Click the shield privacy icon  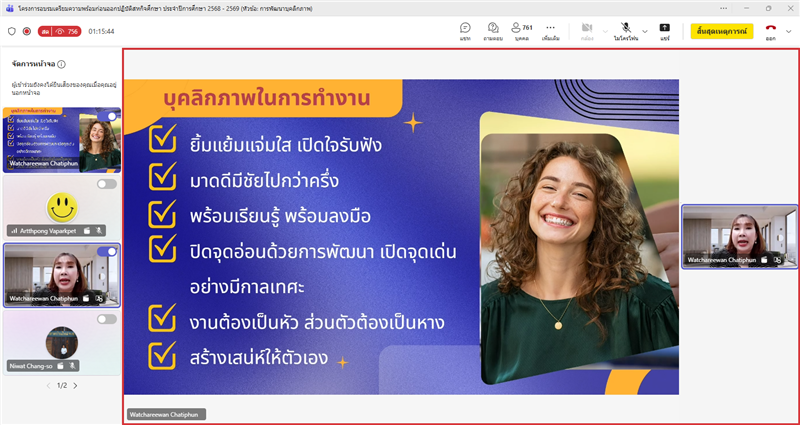[12, 31]
